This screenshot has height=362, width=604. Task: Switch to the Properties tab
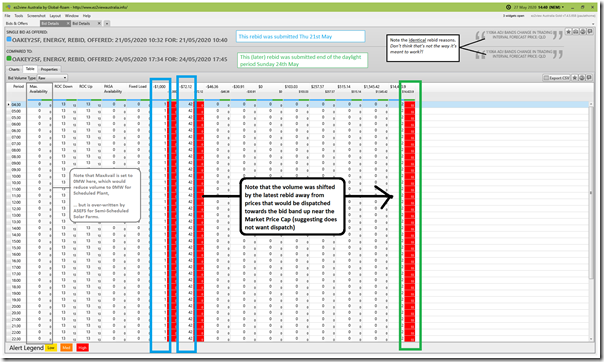(x=49, y=69)
